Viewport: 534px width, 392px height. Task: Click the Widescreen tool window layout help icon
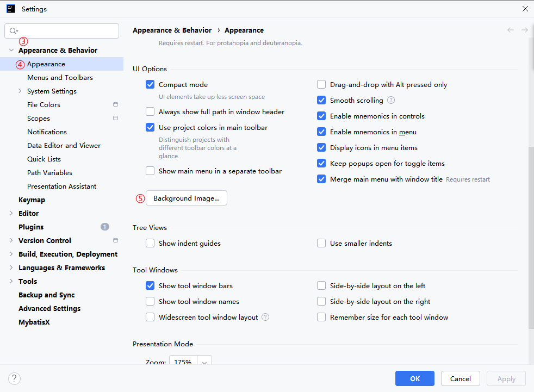265,317
